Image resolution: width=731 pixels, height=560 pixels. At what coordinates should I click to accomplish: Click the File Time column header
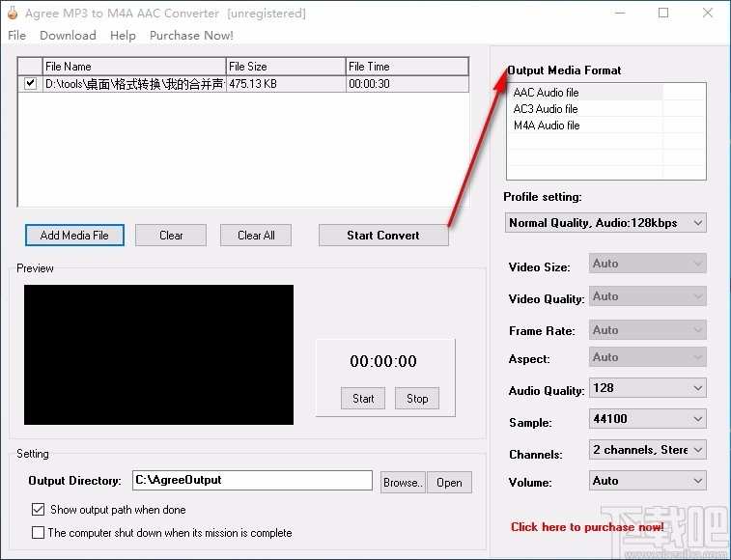408,67
